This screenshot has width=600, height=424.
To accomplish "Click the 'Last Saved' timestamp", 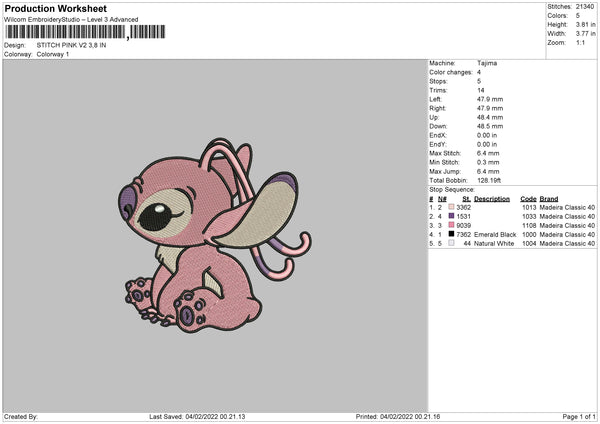I will coord(197,417).
